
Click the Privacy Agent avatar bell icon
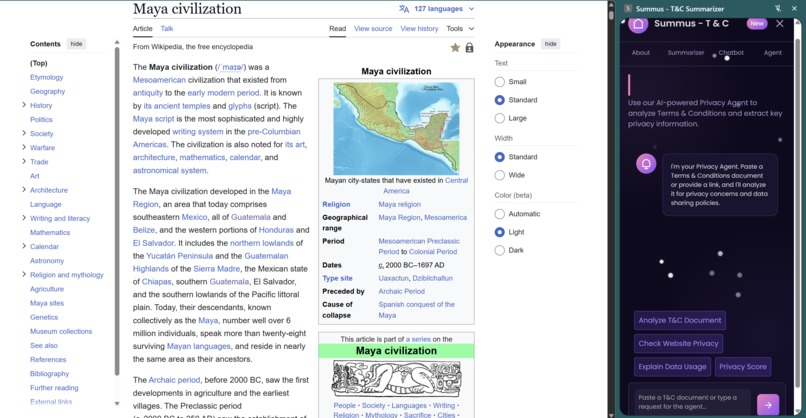646,164
